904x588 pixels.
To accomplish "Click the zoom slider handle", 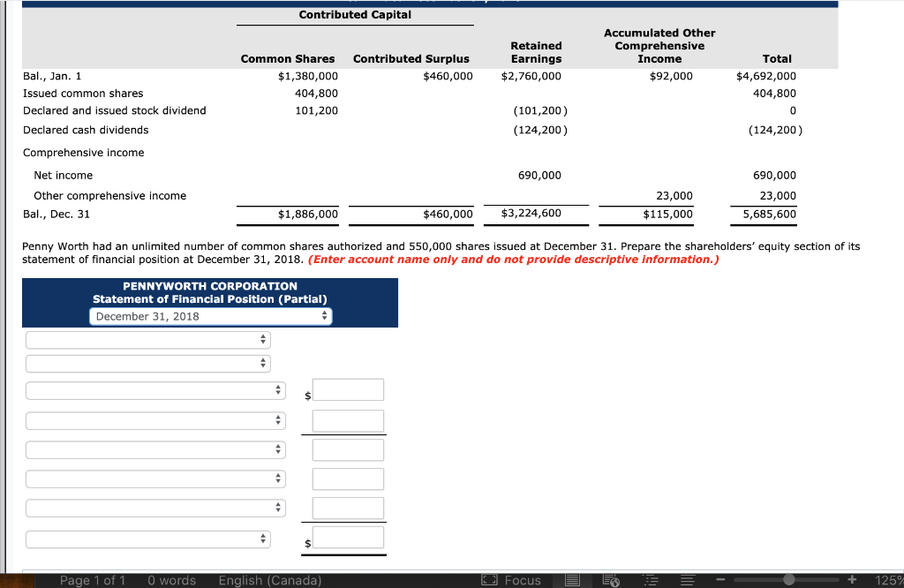I will [x=787, y=580].
